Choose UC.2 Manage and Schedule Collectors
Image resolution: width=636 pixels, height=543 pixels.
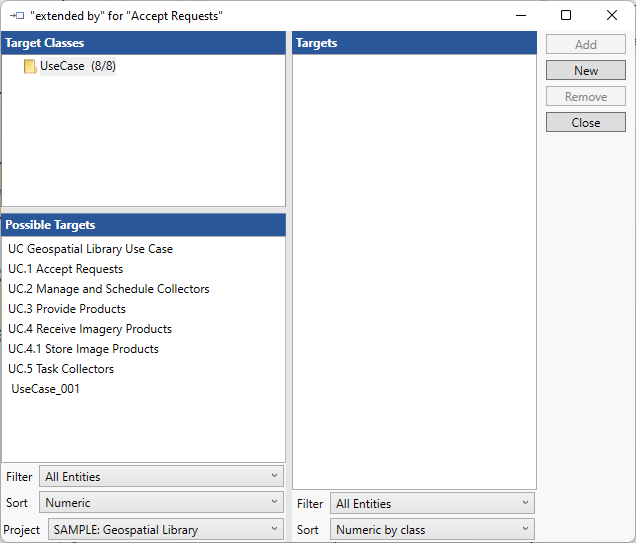pos(108,289)
